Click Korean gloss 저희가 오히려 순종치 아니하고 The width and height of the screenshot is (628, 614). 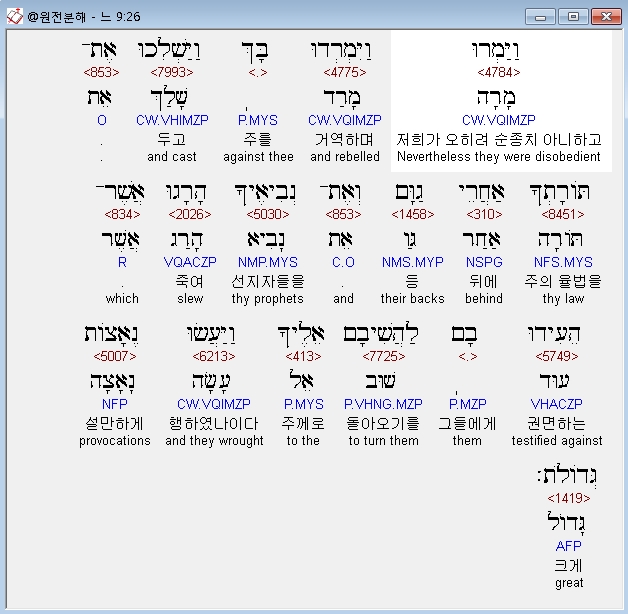(499, 139)
